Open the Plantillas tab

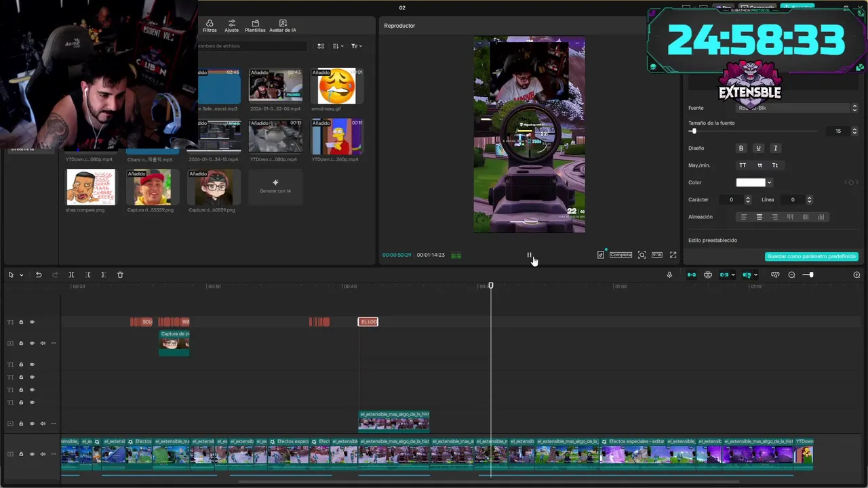pos(255,26)
